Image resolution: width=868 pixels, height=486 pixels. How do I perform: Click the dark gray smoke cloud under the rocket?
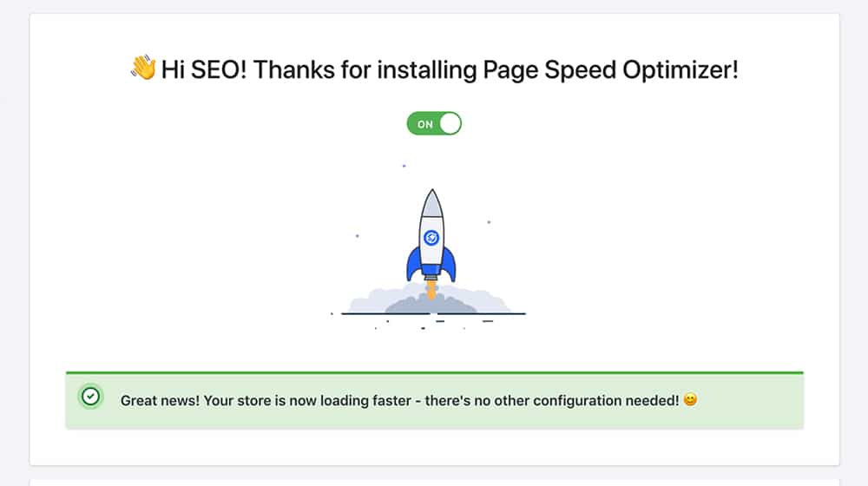431,305
